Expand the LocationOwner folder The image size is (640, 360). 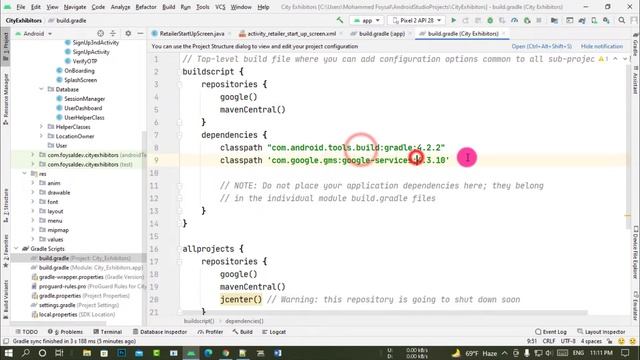coord(41,136)
